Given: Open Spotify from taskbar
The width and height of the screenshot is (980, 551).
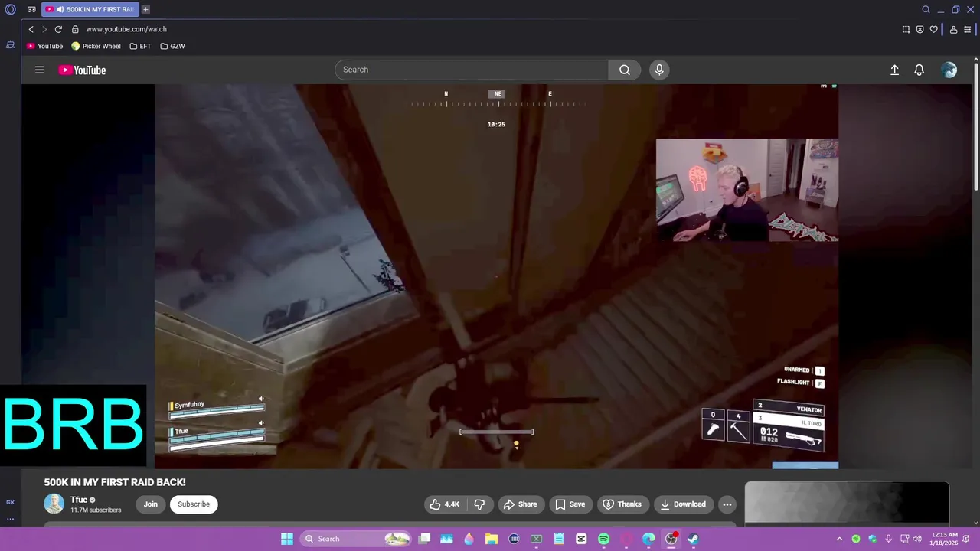Looking at the screenshot, I should point(603,539).
